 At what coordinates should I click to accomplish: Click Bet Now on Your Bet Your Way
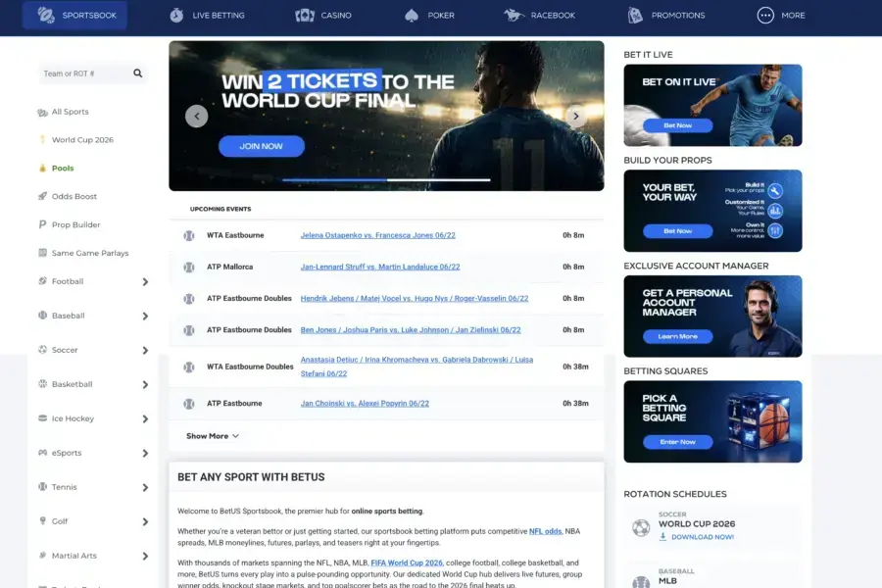point(678,231)
